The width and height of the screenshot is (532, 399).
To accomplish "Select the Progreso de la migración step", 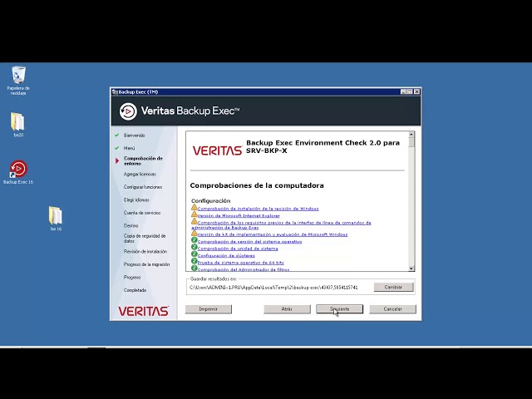I will pyautogui.click(x=146, y=264).
